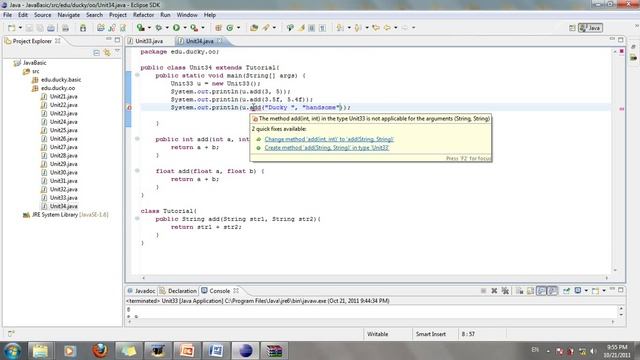640x360 pixels.
Task: Open the Refactor menu
Action: point(143,15)
